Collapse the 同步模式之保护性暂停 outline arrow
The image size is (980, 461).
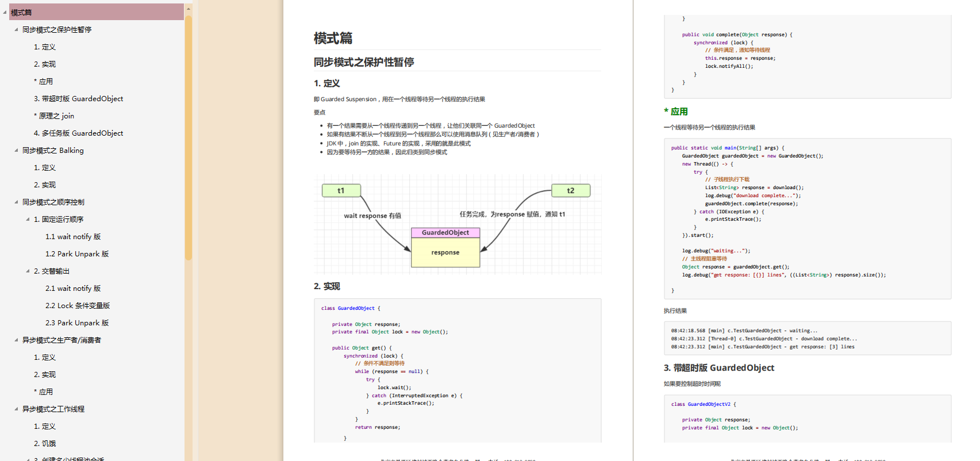[16, 29]
